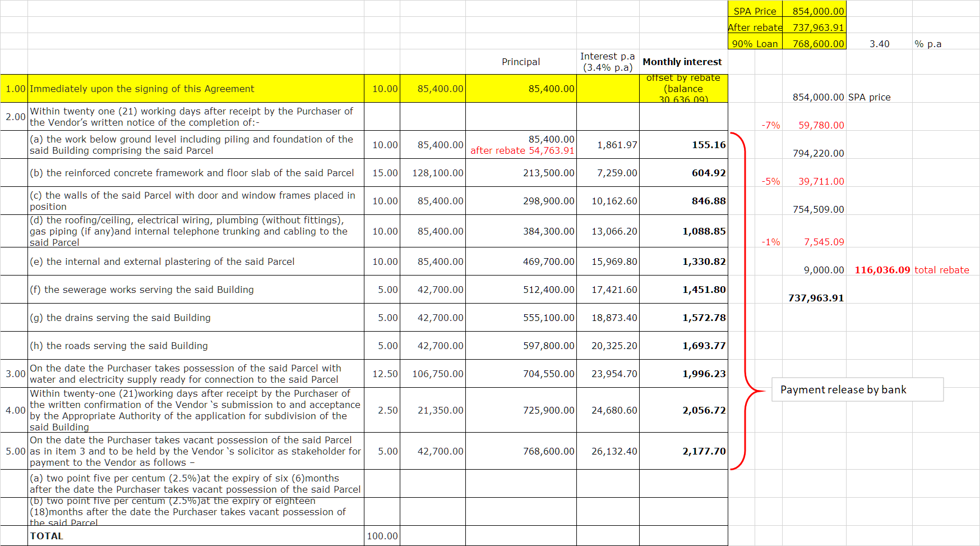Screen dimensions: 980x546
Task: Click the 1,572.78 monthly interest cell
Action: pos(683,318)
